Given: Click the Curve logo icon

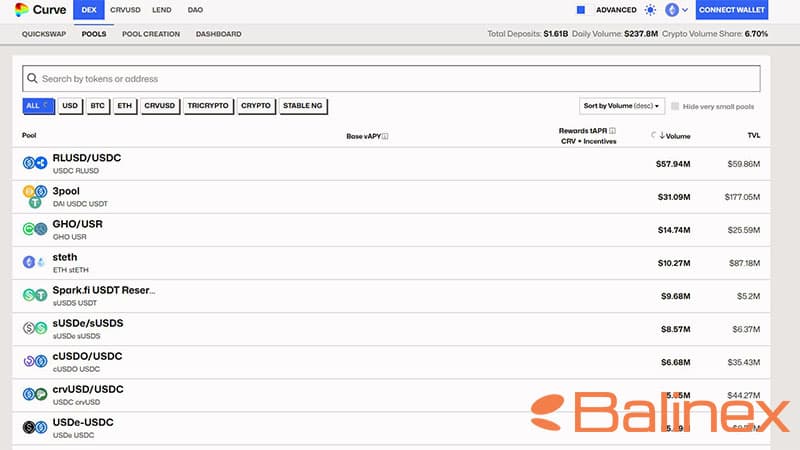Looking at the screenshot, I should 21,10.
